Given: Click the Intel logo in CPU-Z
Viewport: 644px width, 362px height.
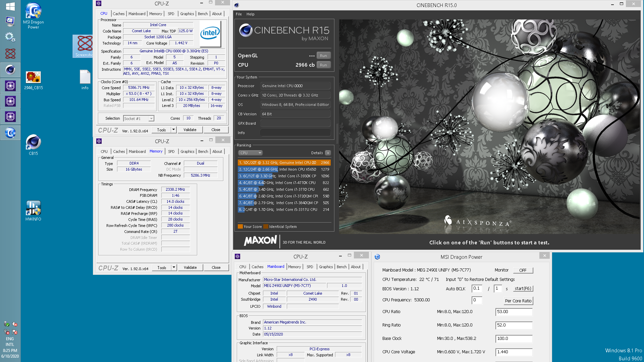Looking at the screenshot, I should [210, 33].
